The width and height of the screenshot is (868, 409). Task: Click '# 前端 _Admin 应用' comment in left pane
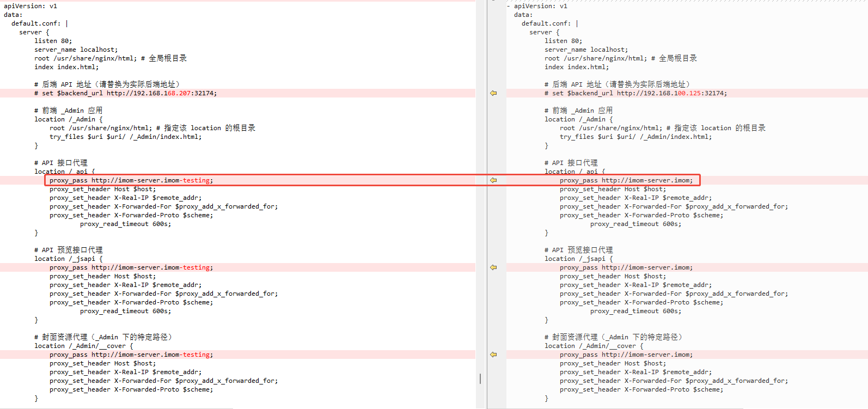coord(69,111)
